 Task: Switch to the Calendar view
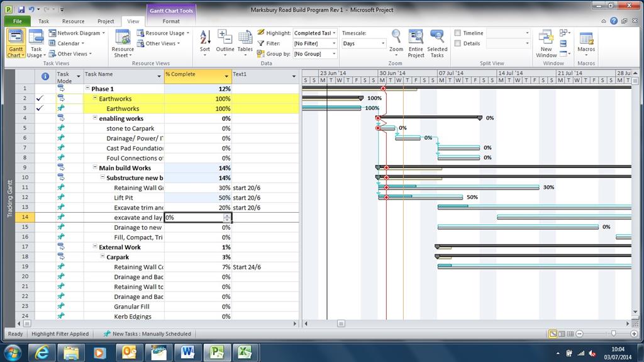click(67, 43)
